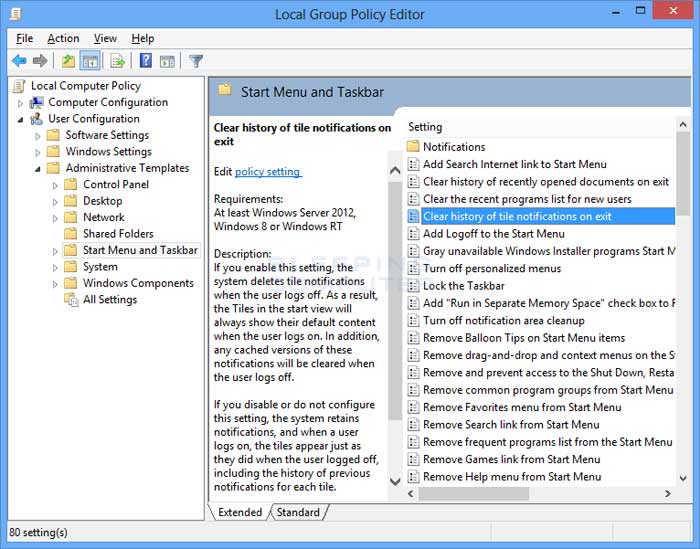Select Remove Favorites menu from Start Menu
The height and width of the screenshot is (549, 700).
pos(522,407)
